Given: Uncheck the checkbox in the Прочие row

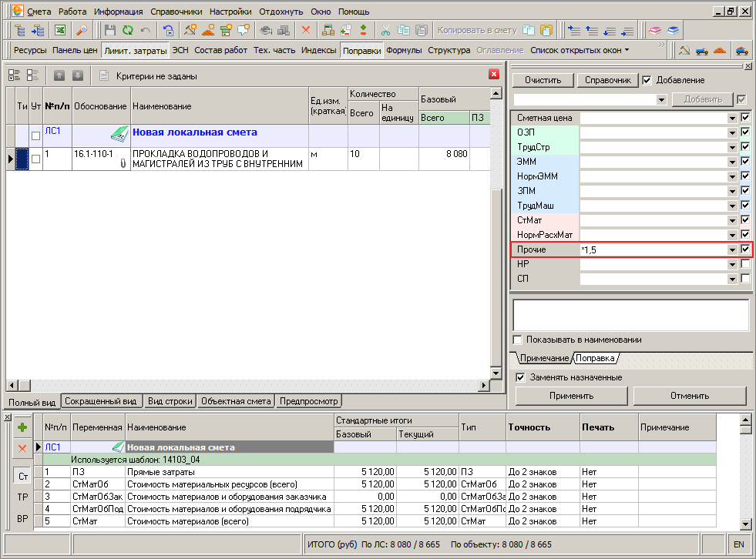Looking at the screenshot, I should (x=745, y=249).
